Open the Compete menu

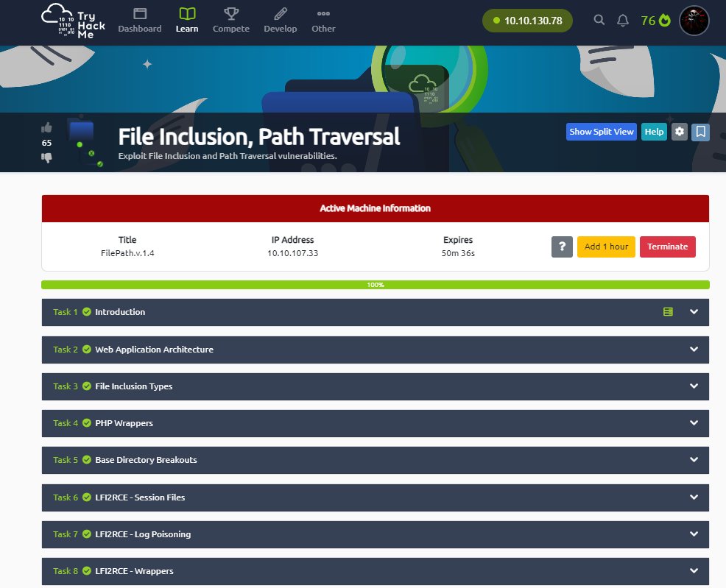pos(231,21)
